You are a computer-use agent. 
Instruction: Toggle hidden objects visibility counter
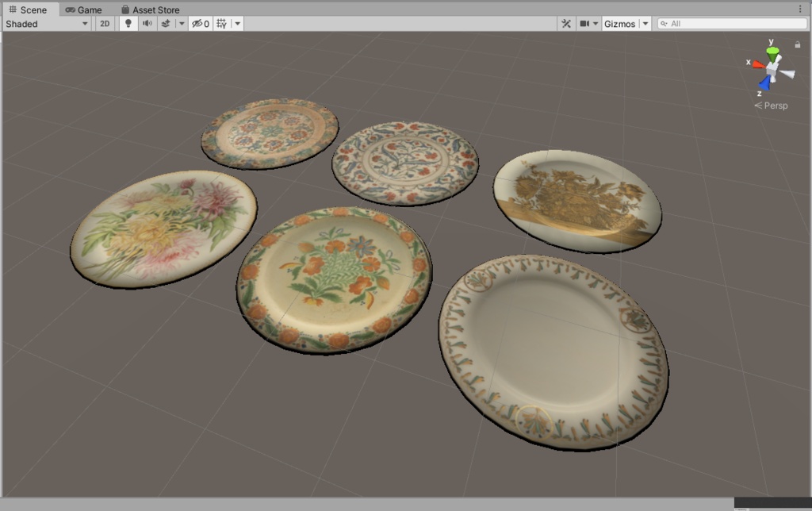[201, 24]
